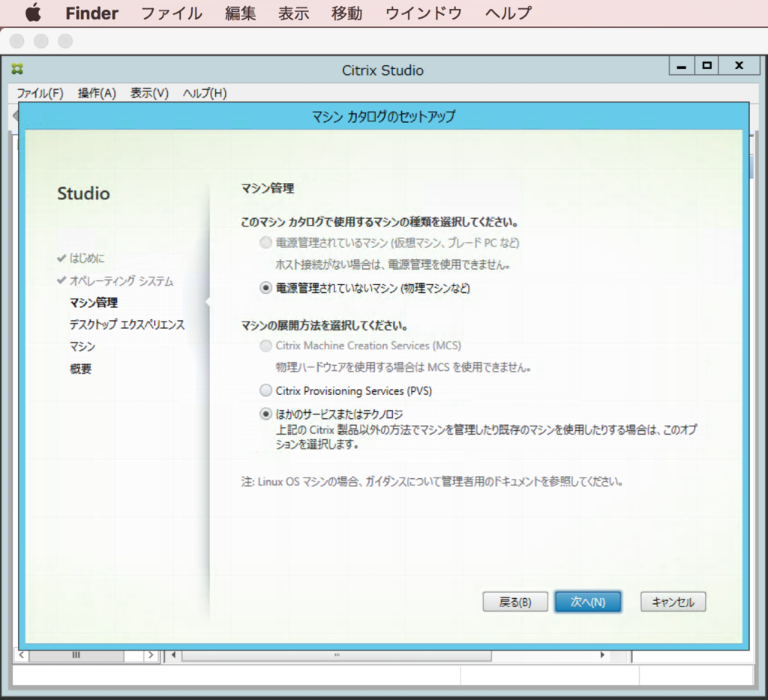Click the middle pane scroll-right arrow
This screenshot has width=768, height=700.
602,655
